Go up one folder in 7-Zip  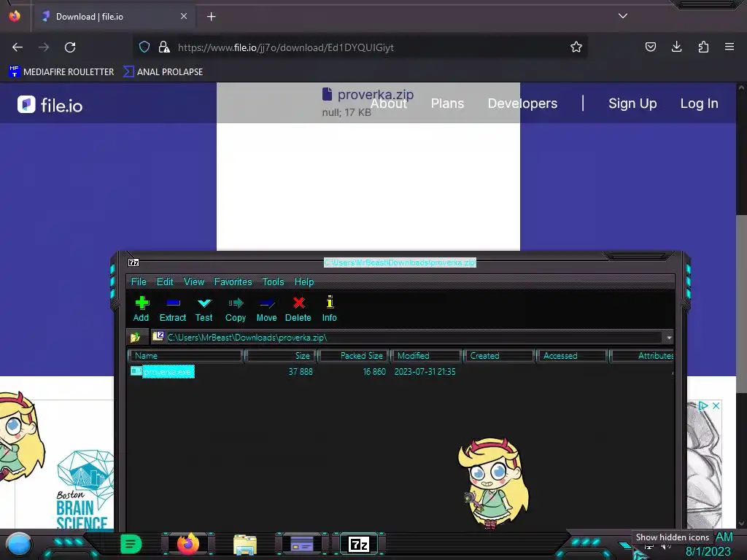coord(135,337)
